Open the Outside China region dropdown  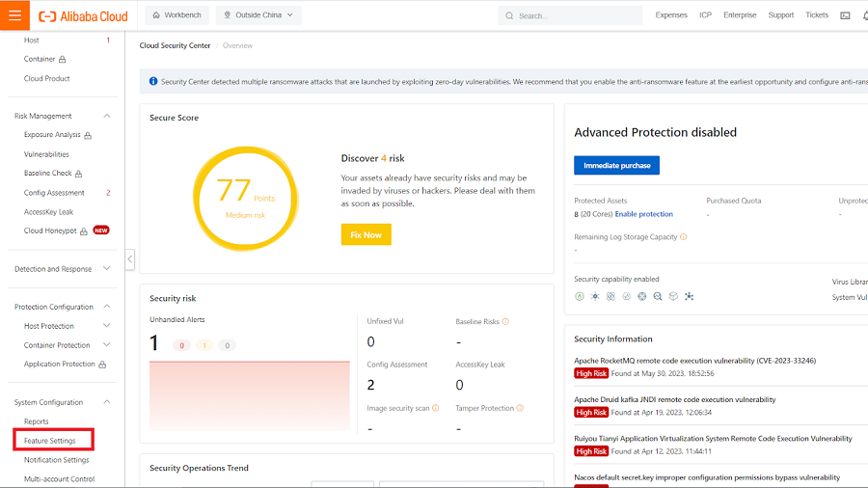pyautogui.click(x=258, y=15)
